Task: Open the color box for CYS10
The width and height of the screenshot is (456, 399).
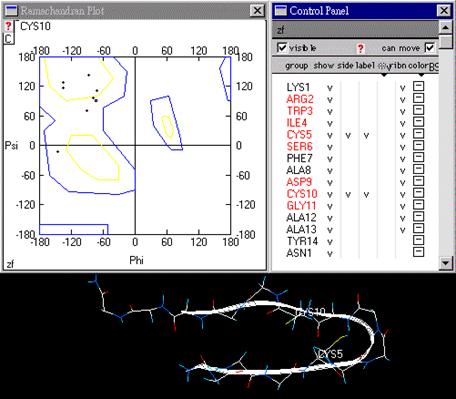Action: (x=418, y=193)
